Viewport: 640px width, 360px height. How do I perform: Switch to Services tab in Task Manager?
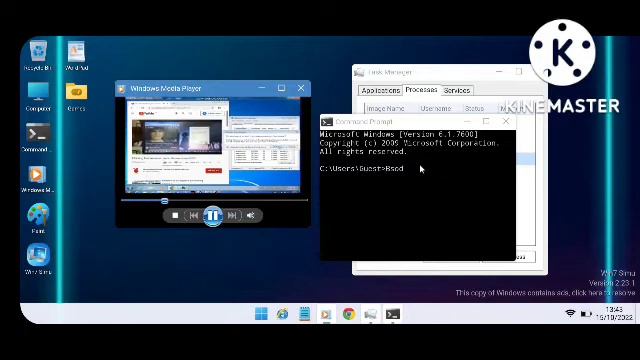[x=457, y=90]
